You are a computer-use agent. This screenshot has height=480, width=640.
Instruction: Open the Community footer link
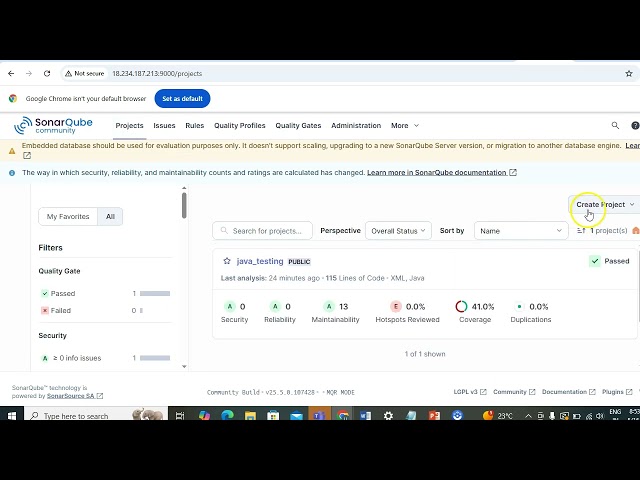pos(514,392)
